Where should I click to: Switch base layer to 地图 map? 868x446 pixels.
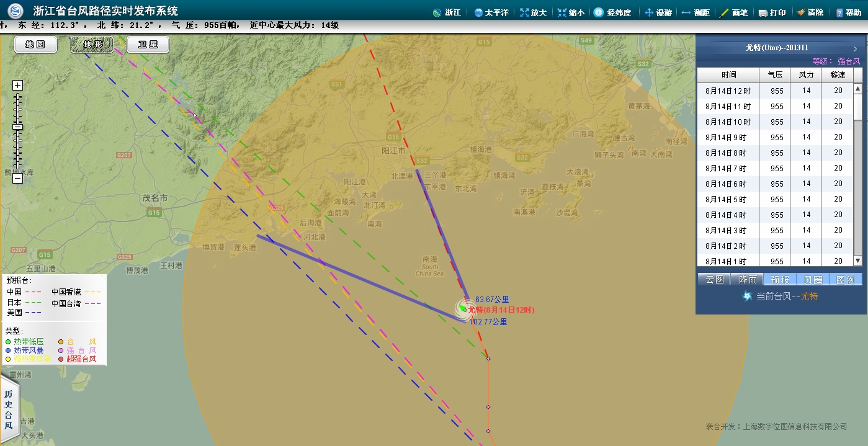point(35,45)
